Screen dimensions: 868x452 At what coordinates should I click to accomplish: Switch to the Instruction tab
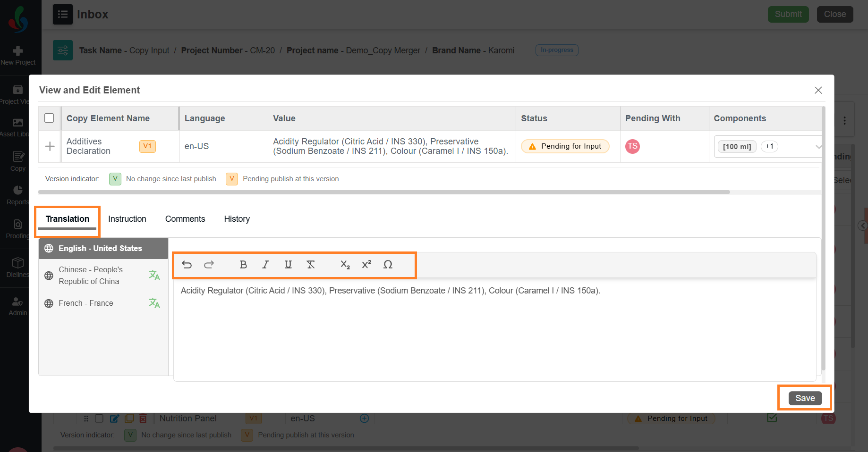click(x=127, y=219)
